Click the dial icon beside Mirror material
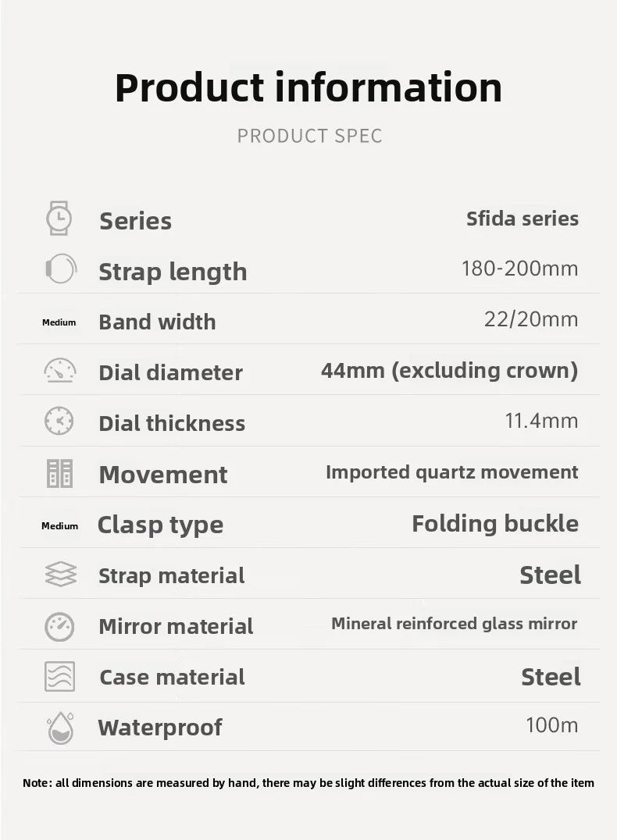Viewport: 617px width, 840px height. coord(59,626)
